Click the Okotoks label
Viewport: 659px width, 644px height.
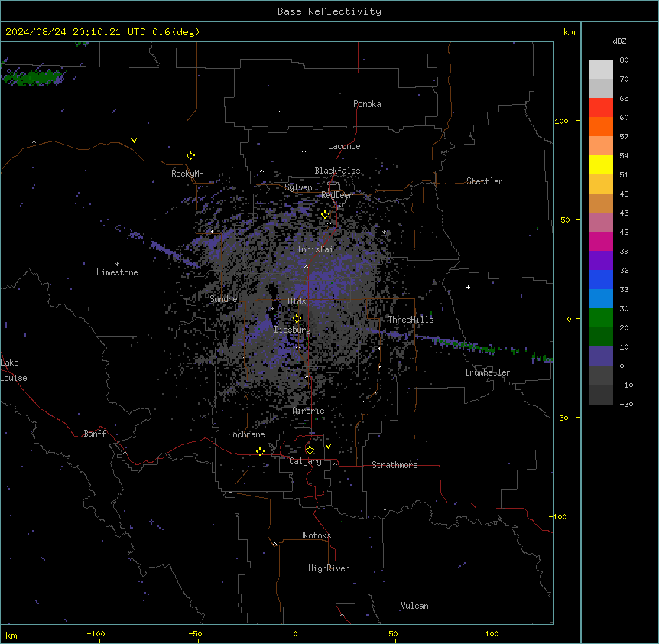pyautogui.click(x=315, y=535)
